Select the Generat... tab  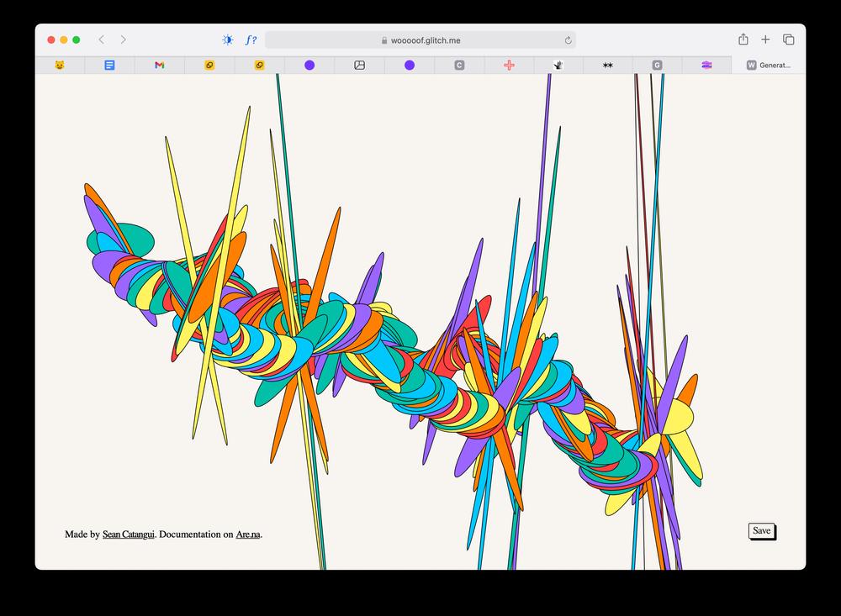(x=769, y=66)
